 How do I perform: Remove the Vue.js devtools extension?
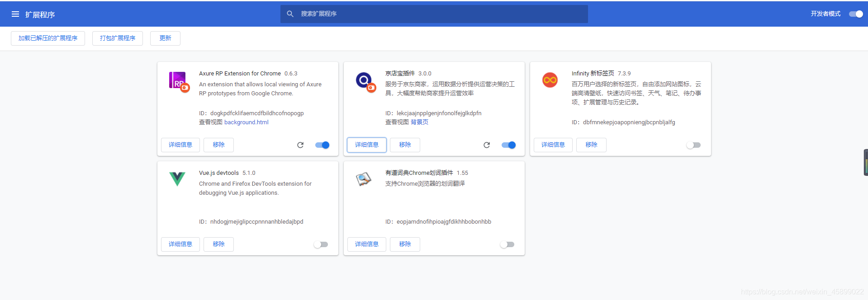218,244
